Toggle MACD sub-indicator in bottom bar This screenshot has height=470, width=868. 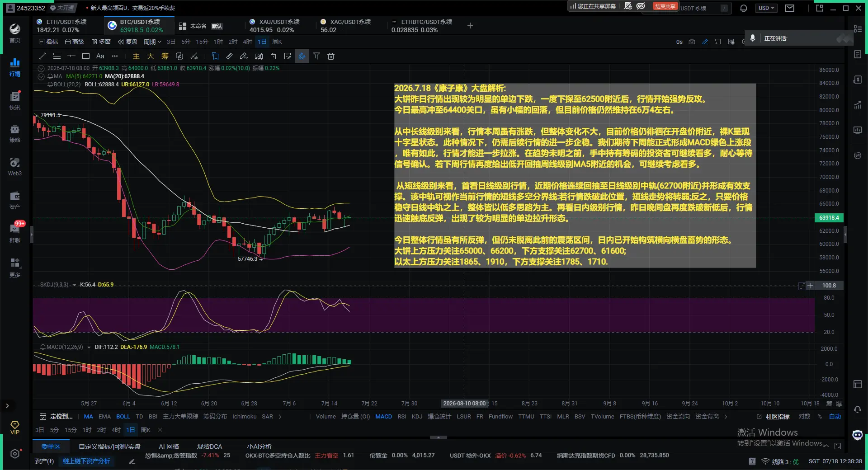[383, 417]
